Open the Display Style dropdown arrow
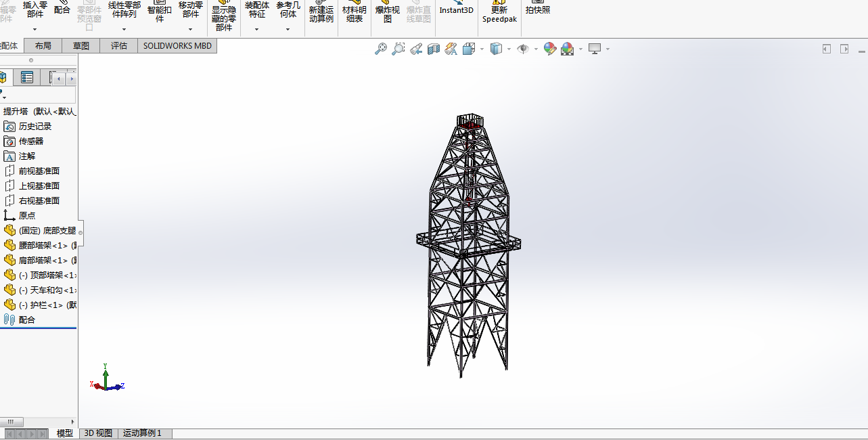Image resolution: width=868 pixels, height=440 pixels. [509, 49]
